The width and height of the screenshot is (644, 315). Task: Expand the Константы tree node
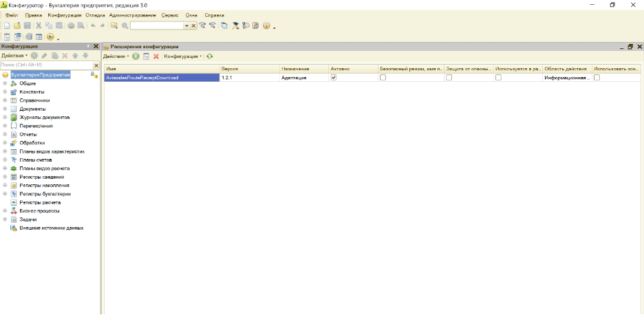[x=5, y=92]
